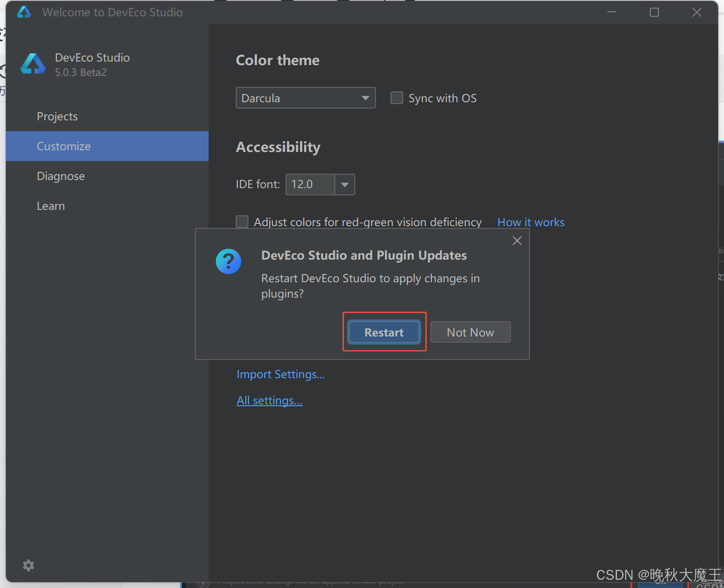Close the Welcome to DevEco Studio window
Image resolution: width=724 pixels, height=588 pixels.
[x=696, y=12]
